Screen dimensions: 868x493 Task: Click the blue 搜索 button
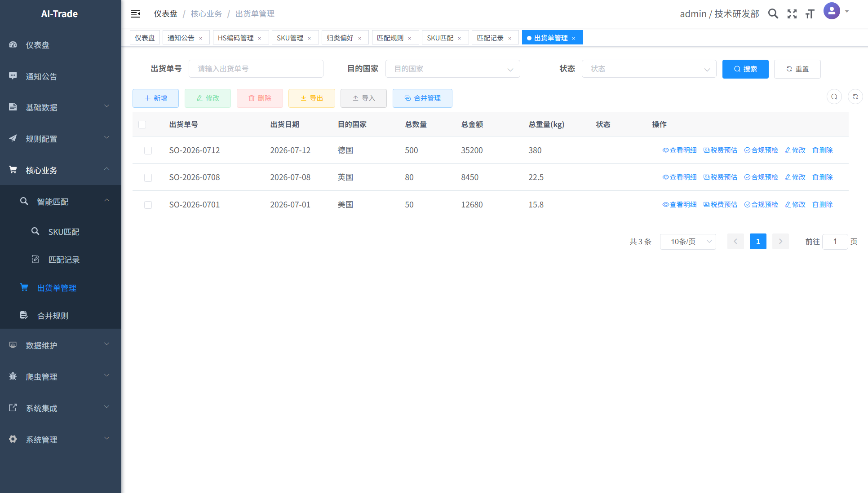click(x=745, y=69)
